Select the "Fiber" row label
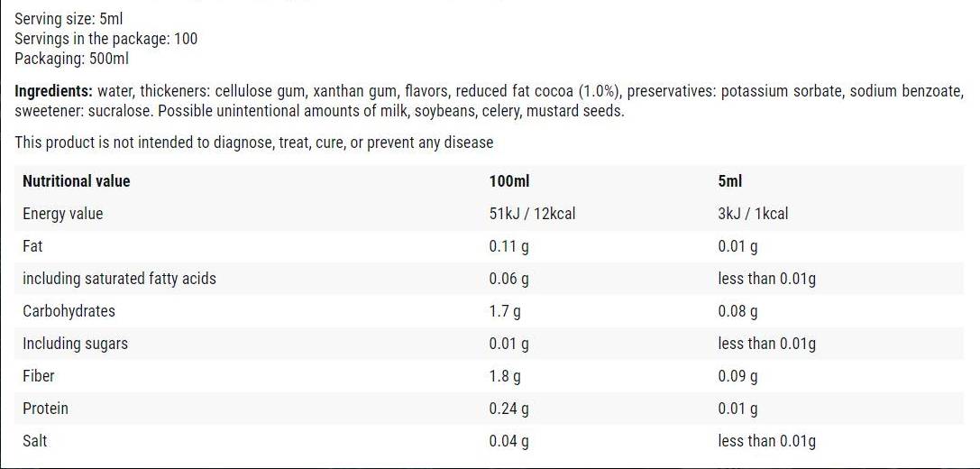980x469 pixels. click(39, 376)
